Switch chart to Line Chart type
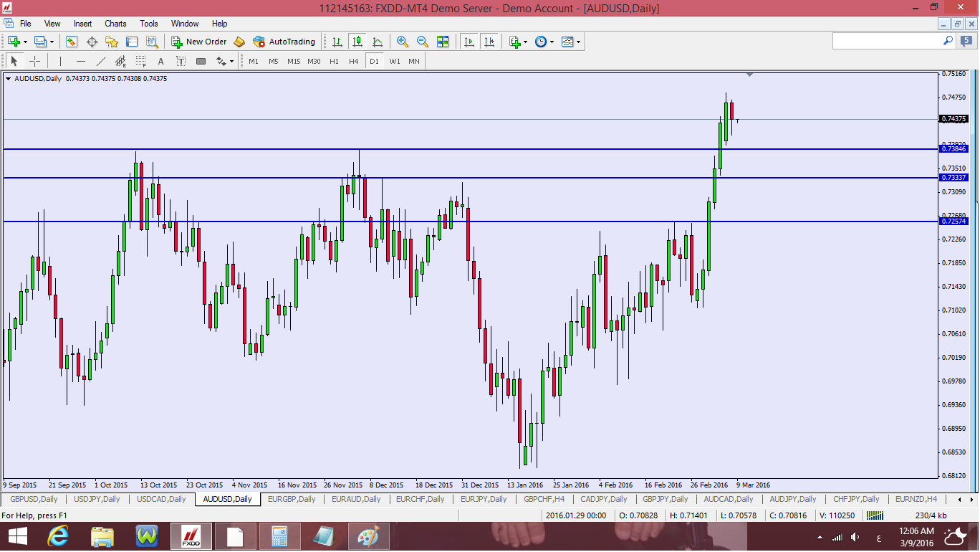Viewport: 980px width, 552px height. click(377, 42)
